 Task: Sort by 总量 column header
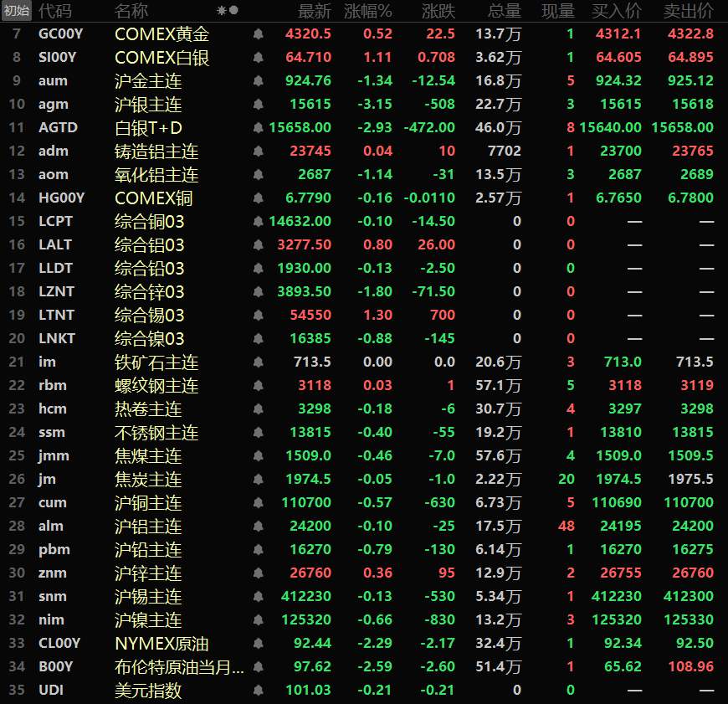point(505,11)
